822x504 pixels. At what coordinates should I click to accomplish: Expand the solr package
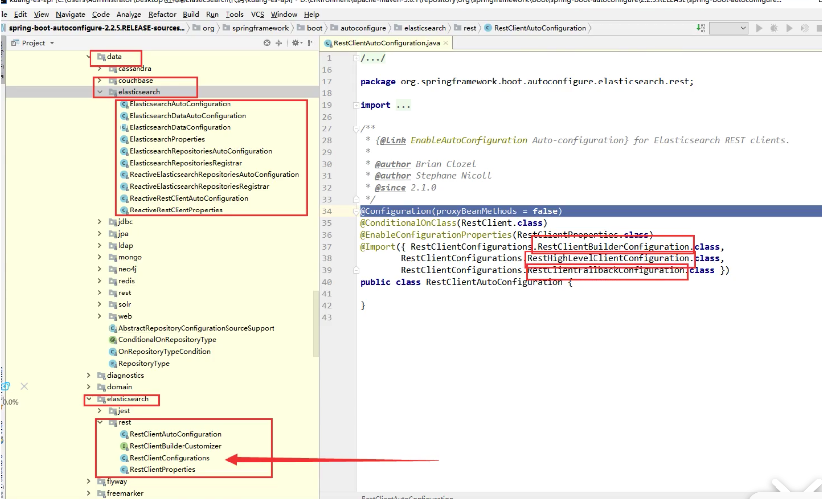click(x=99, y=304)
